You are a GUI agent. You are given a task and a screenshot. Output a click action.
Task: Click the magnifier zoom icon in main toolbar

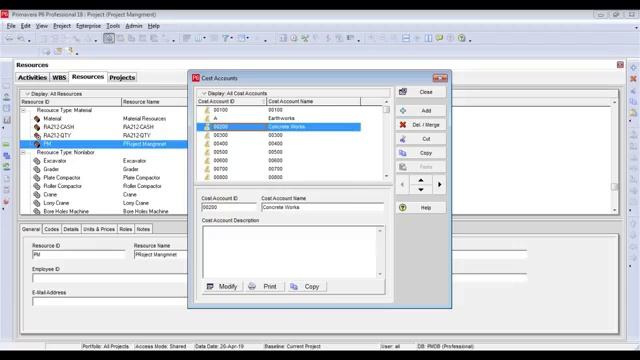coord(20,39)
